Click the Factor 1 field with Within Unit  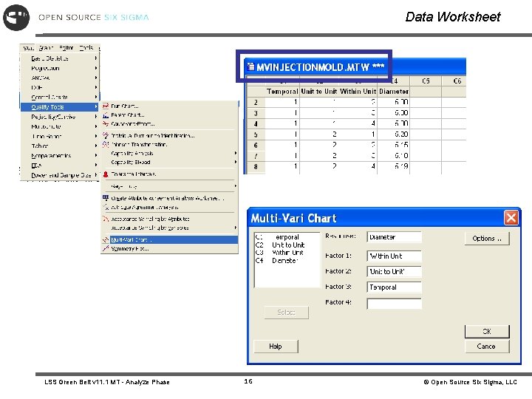point(394,256)
